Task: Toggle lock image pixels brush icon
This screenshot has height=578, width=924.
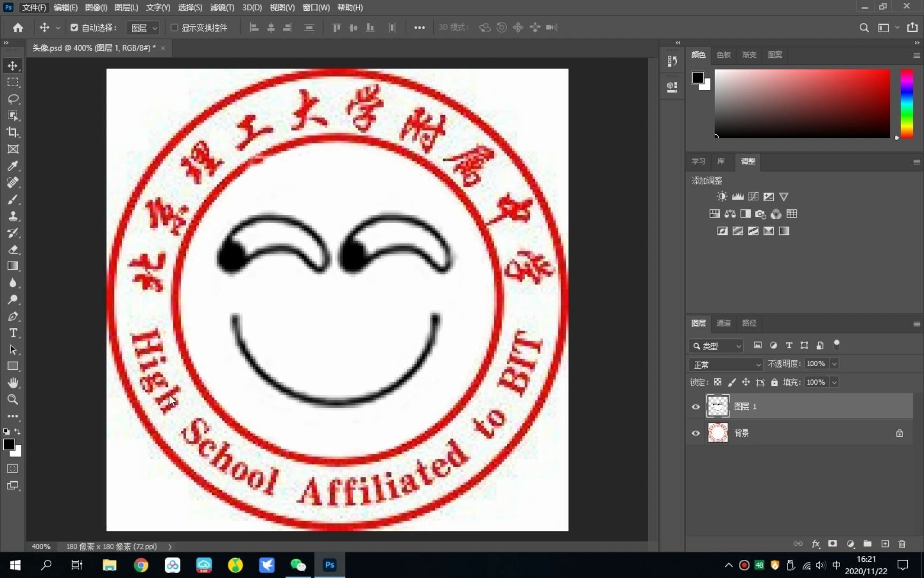Action: 731,382
